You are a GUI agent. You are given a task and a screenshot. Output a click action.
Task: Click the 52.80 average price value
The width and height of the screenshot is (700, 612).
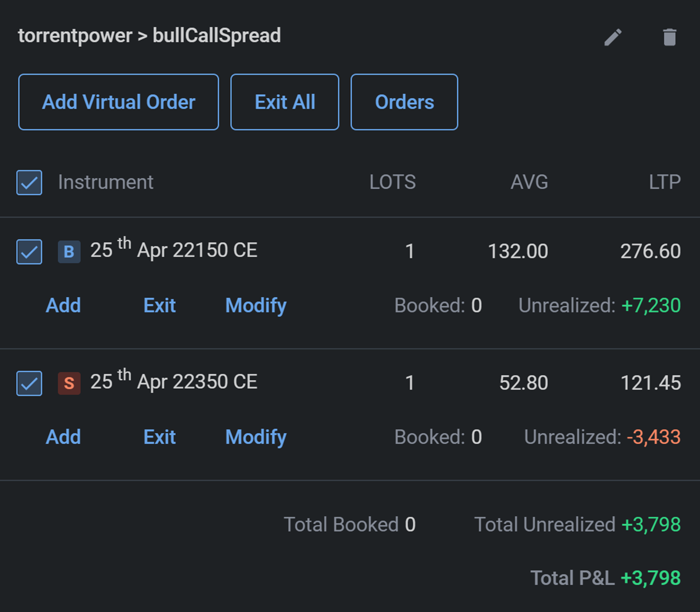click(523, 383)
